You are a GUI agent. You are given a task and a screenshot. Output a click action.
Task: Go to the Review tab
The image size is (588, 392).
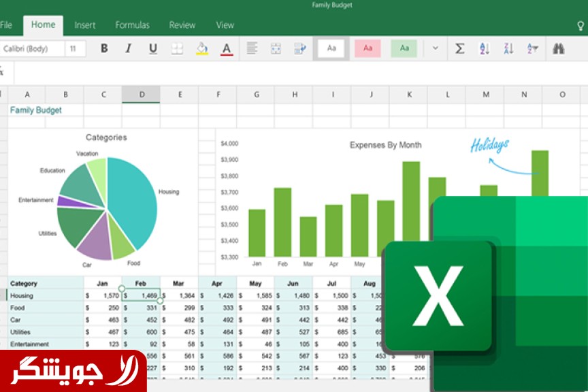182,25
